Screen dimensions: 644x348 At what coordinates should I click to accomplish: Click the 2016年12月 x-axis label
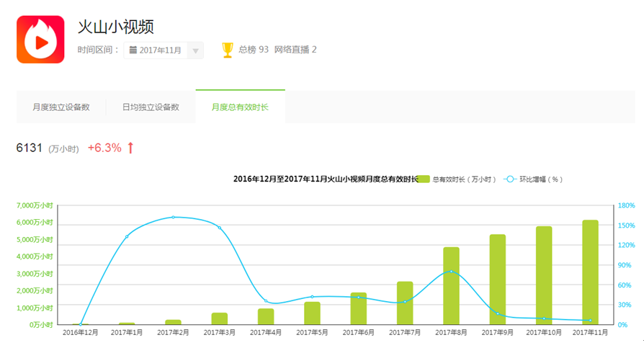pyautogui.click(x=81, y=332)
